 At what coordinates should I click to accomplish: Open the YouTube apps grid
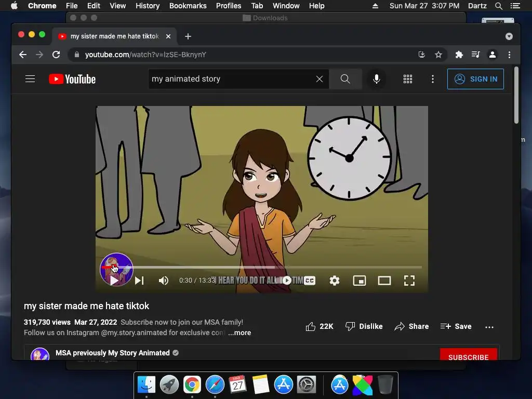click(407, 79)
